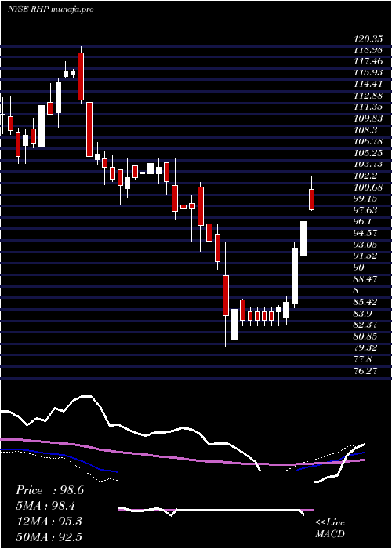392x549 pixels.
Task: Select the 120.35 price axis label
Action: (368, 38)
